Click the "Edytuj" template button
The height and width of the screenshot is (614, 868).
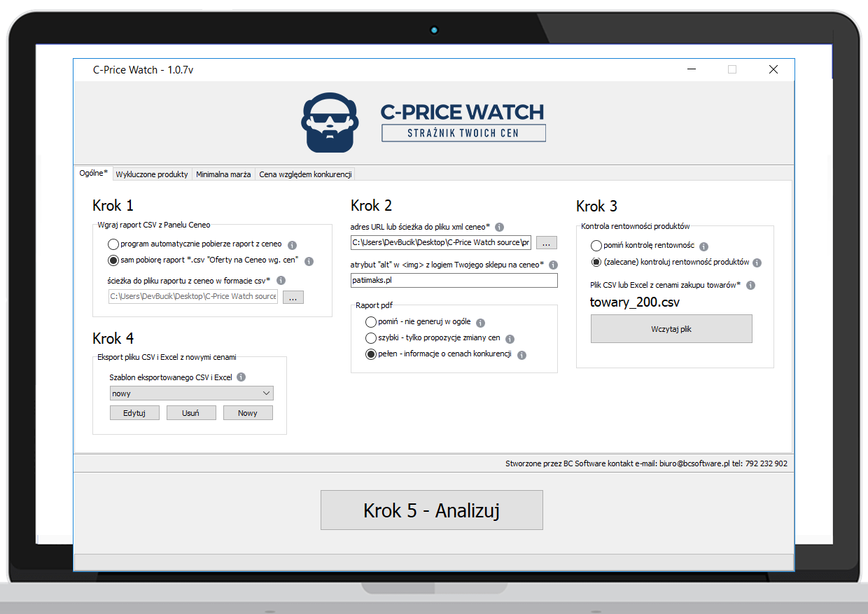coord(134,413)
